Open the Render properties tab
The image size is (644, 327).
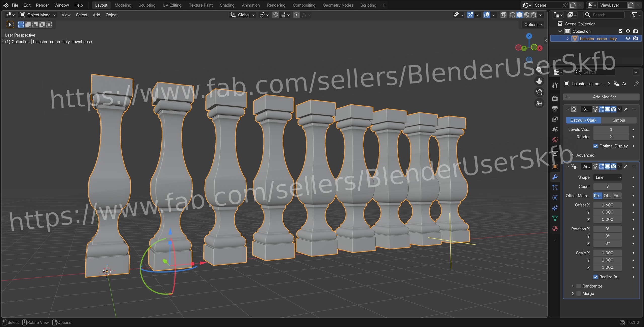coord(555,98)
